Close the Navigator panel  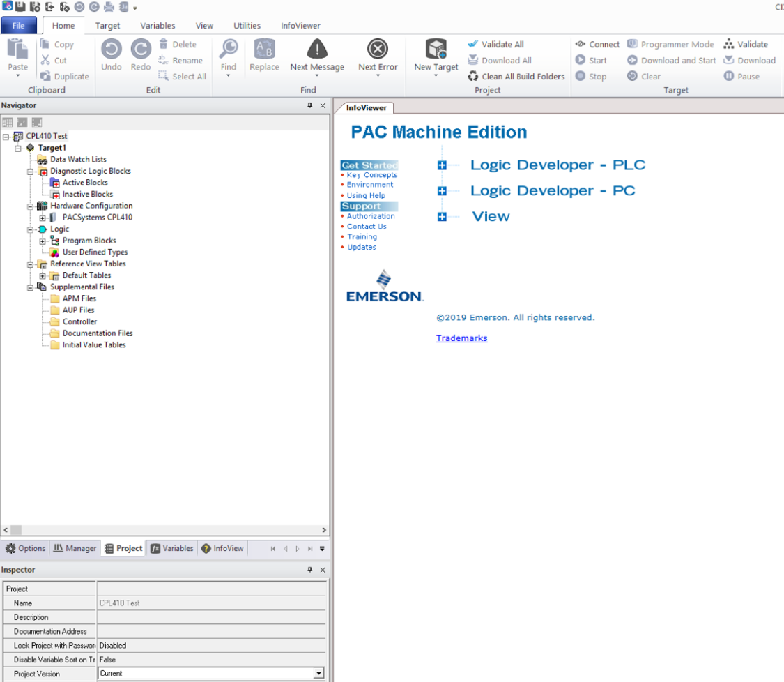click(x=323, y=105)
